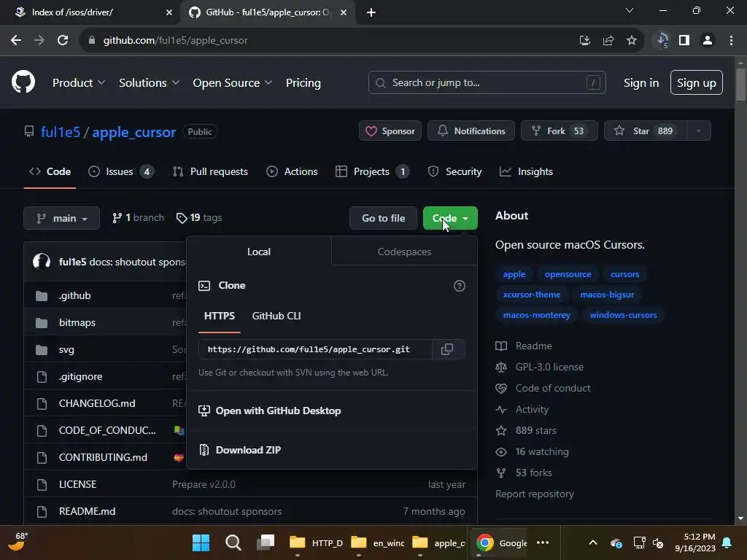
Task: Copy the HTTPS clone URL to clipboard
Action: click(447, 349)
